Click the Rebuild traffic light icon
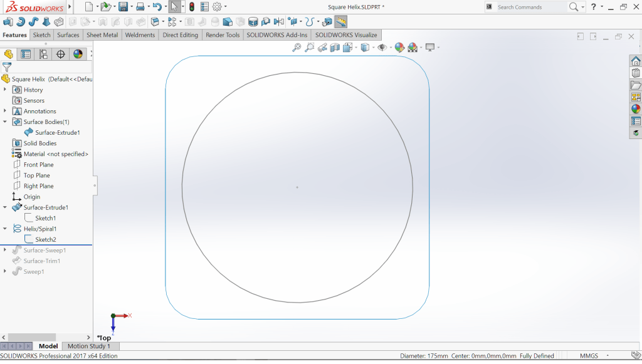Image resolution: width=642 pixels, height=364 pixels. click(191, 7)
